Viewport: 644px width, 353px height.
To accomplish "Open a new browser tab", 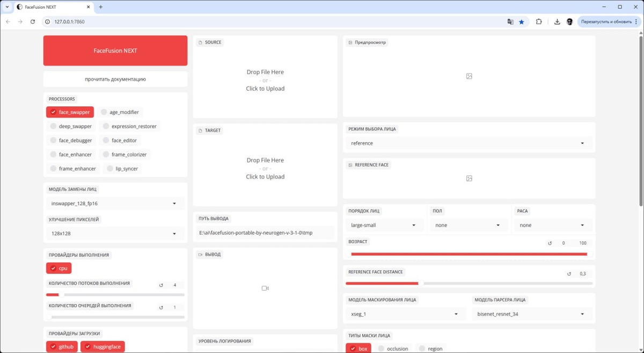I will 100,7.
